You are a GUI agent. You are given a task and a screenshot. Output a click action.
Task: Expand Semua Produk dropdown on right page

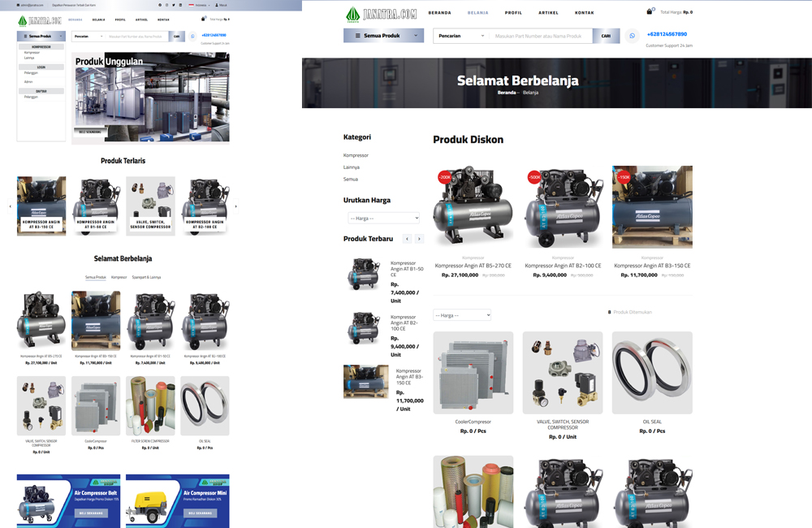click(x=384, y=35)
